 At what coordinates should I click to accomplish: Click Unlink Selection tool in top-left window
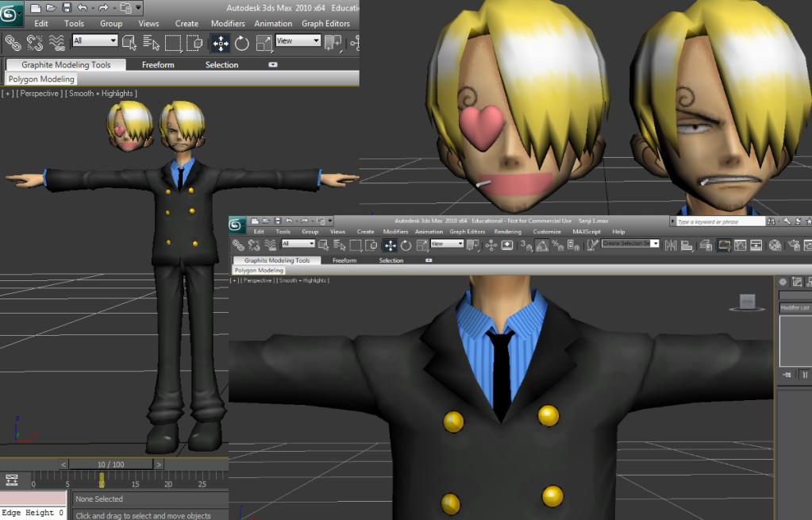[x=35, y=42]
